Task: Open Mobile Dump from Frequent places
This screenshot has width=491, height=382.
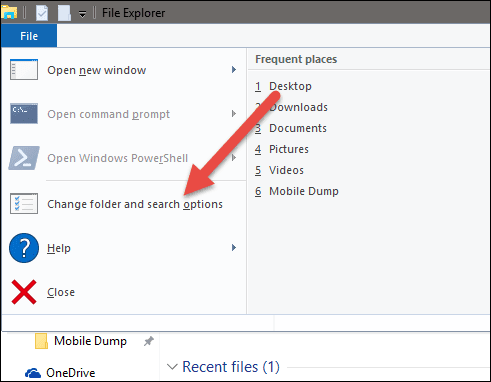Action: coord(297,191)
